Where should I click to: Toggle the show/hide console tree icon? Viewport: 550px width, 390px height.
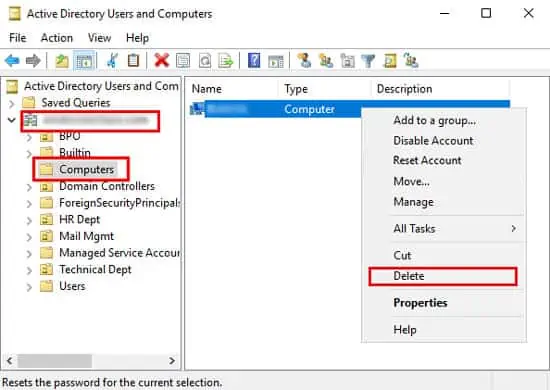pos(84,61)
